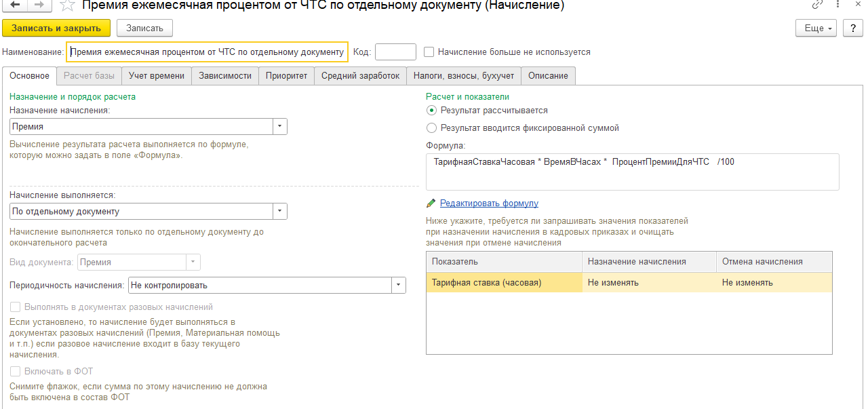Close the form with the X icon
Screen dimensions: 868x409
coord(857,5)
